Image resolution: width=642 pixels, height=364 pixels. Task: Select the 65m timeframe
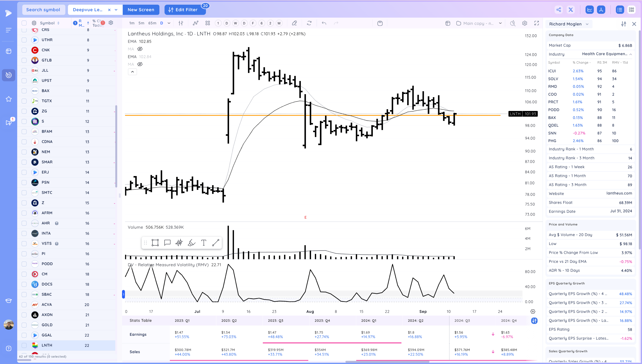pyautogui.click(x=152, y=23)
